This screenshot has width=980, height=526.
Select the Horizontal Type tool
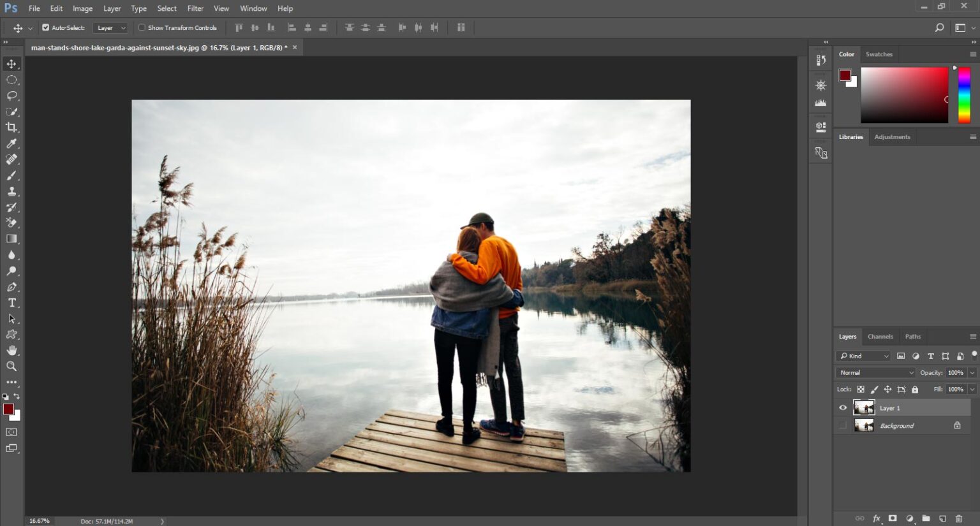pos(11,302)
